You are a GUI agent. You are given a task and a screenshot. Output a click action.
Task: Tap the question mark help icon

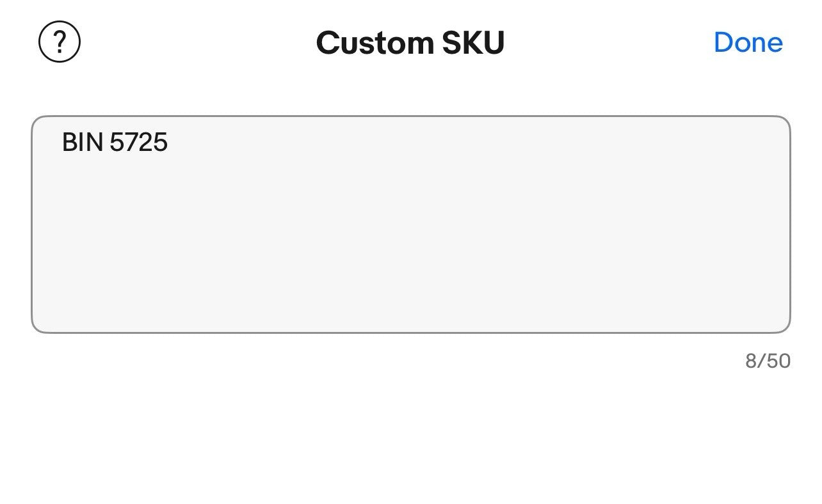click(60, 42)
